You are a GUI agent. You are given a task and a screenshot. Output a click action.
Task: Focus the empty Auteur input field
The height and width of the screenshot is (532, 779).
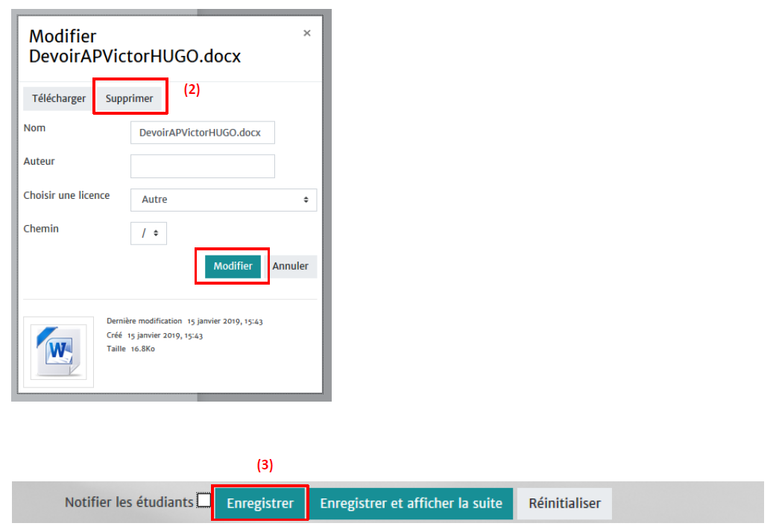[x=202, y=166]
